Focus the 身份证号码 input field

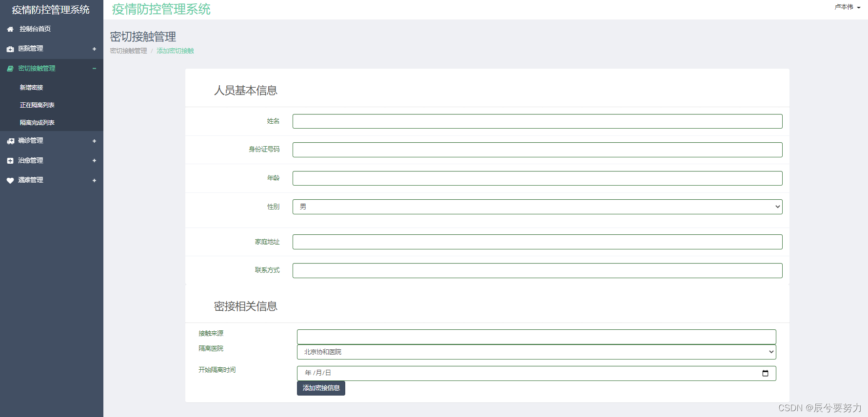tap(537, 150)
